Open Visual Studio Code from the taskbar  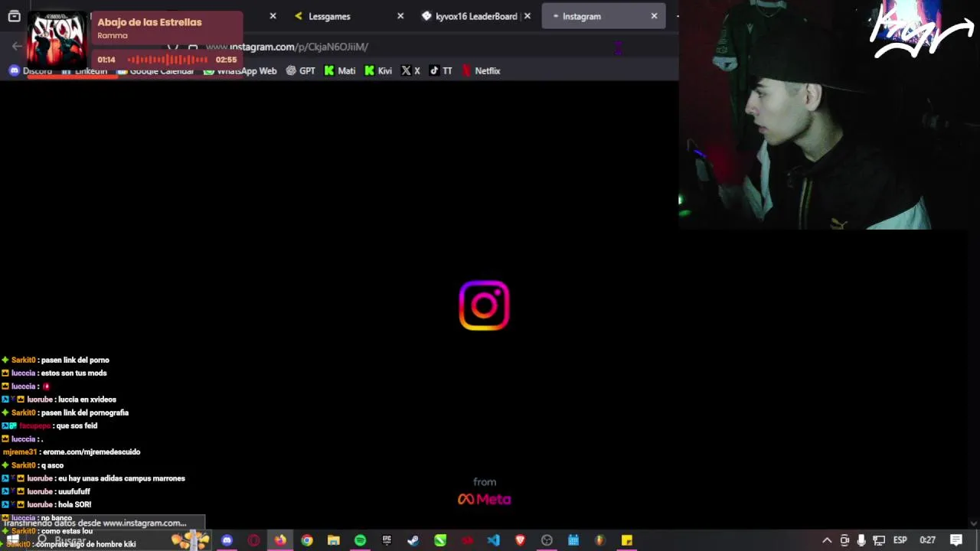[493, 540]
